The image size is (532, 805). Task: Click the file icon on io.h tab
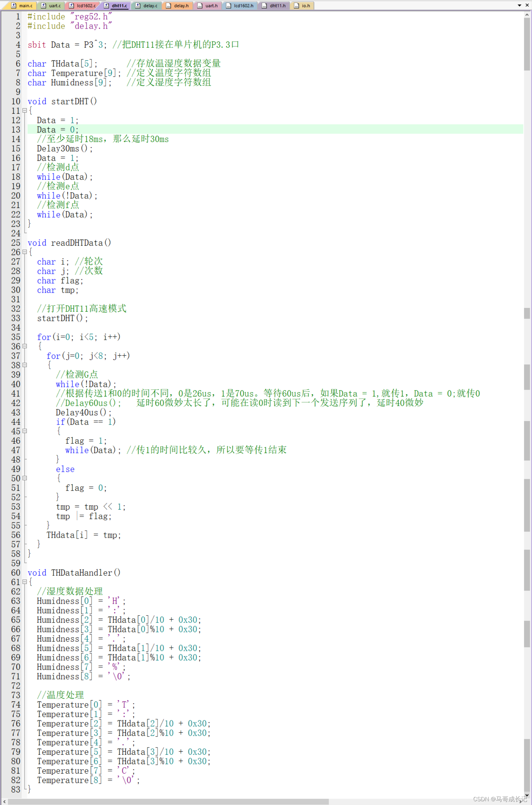pos(296,5)
